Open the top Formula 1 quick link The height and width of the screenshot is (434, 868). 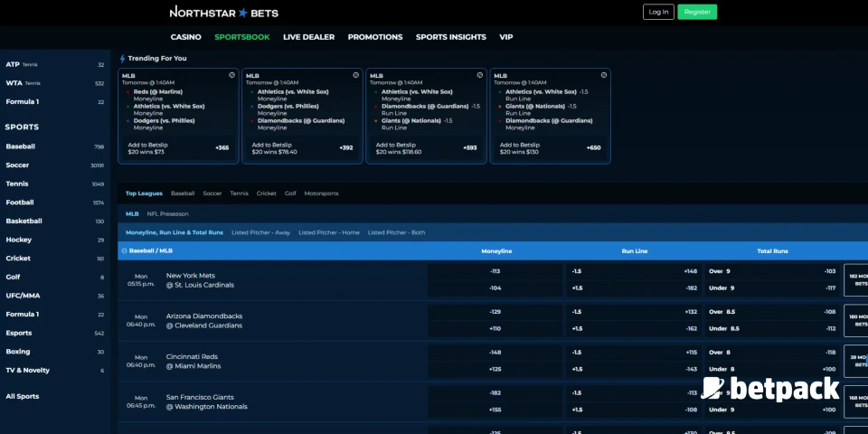point(55,102)
